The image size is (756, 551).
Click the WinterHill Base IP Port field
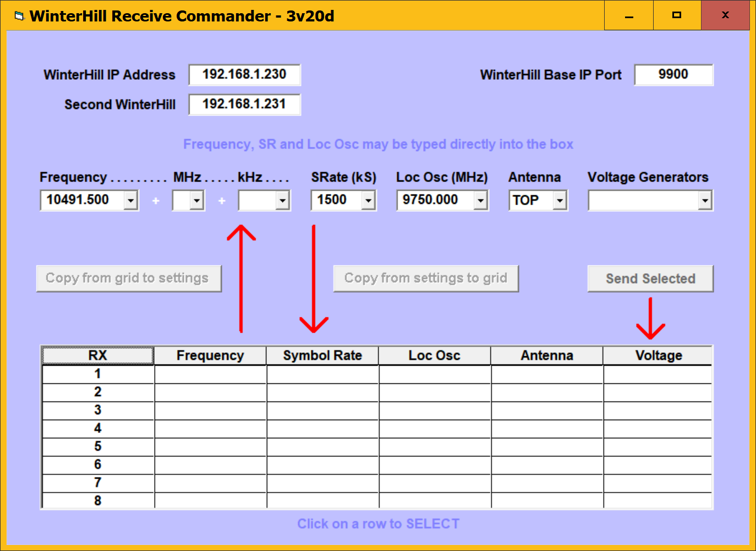[x=673, y=75]
